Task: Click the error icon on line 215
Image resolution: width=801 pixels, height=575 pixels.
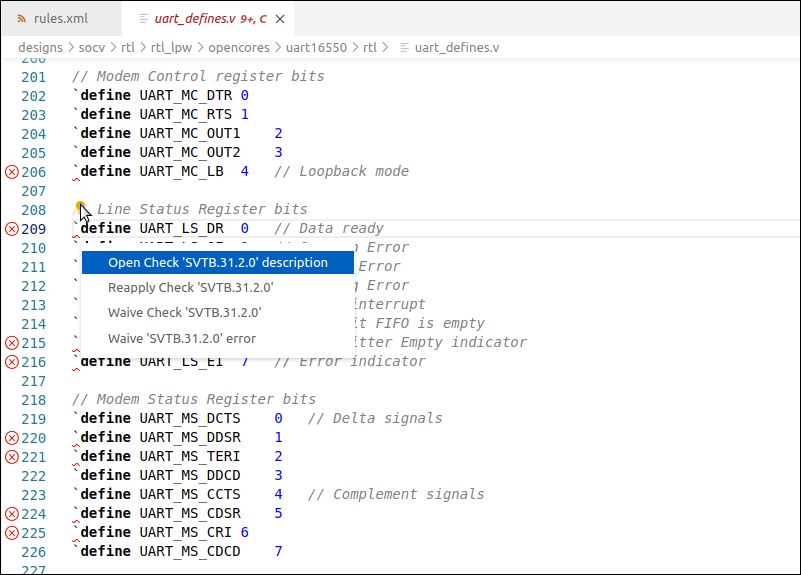Action: coord(12,343)
